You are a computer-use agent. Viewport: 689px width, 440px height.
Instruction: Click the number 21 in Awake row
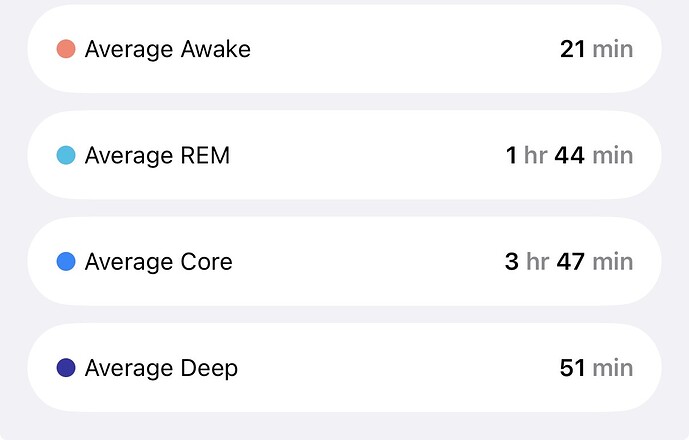[572, 49]
